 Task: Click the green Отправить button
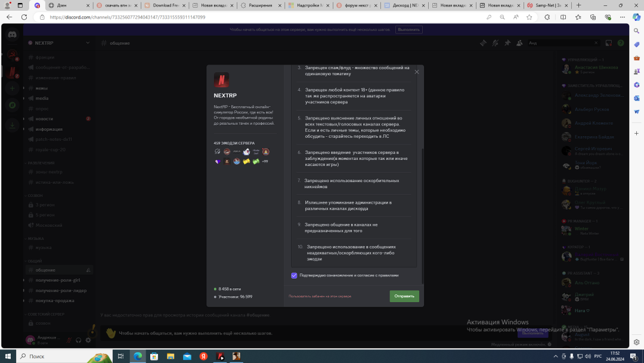pyautogui.click(x=404, y=296)
